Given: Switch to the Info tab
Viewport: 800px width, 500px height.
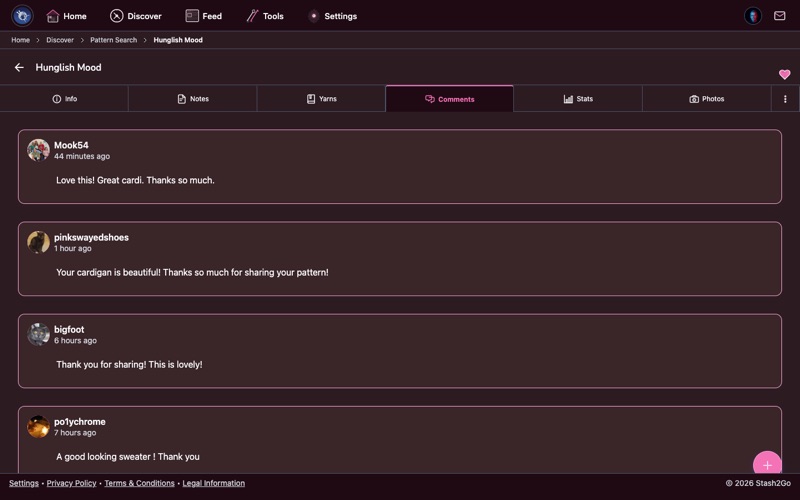Looking at the screenshot, I should (64, 99).
